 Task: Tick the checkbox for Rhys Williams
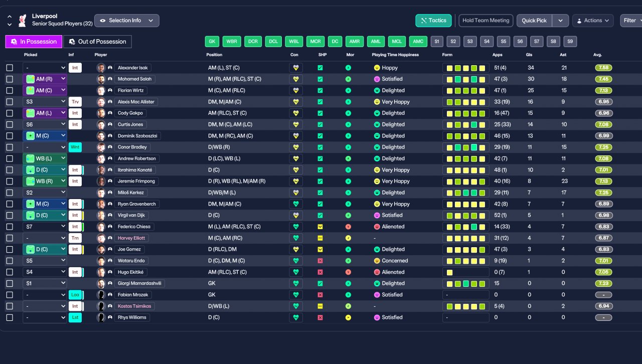click(10, 317)
